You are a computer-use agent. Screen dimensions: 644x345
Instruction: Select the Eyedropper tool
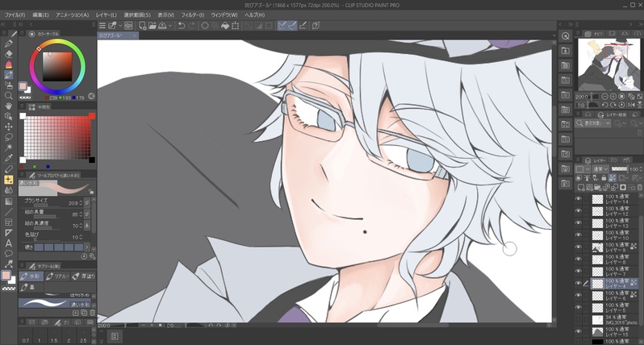[x=9, y=158]
